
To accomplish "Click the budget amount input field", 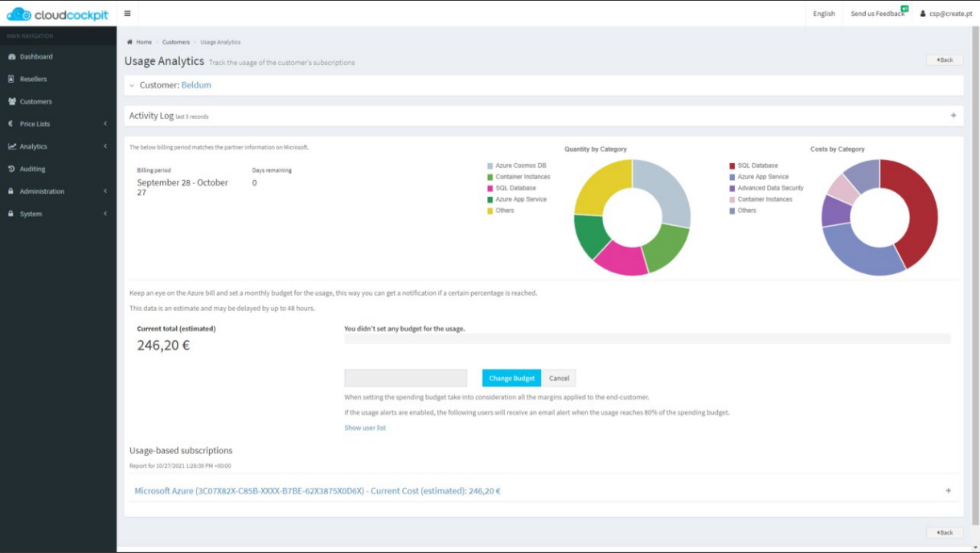I will click(405, 378).
